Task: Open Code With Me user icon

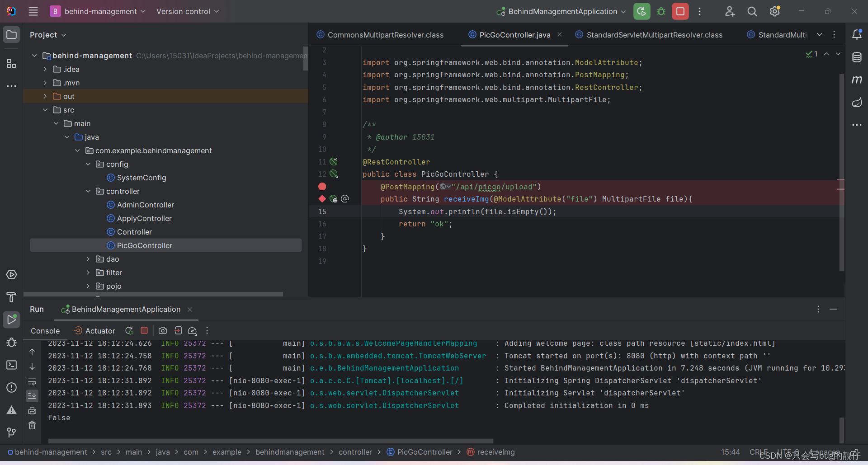Action: [730, 11]
